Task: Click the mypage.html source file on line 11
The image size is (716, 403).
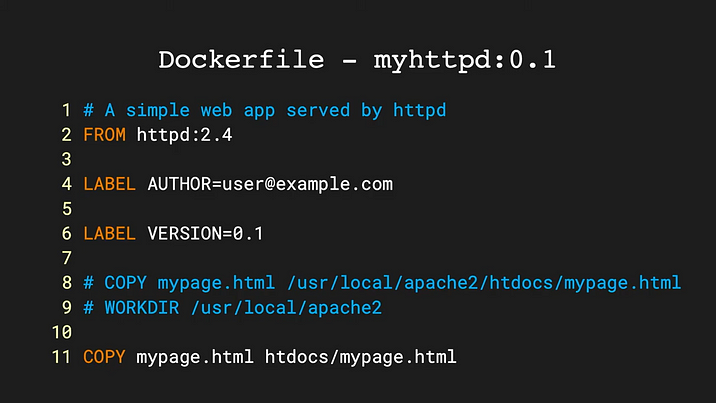Action: pyautogui.click(x=195, y=356)
